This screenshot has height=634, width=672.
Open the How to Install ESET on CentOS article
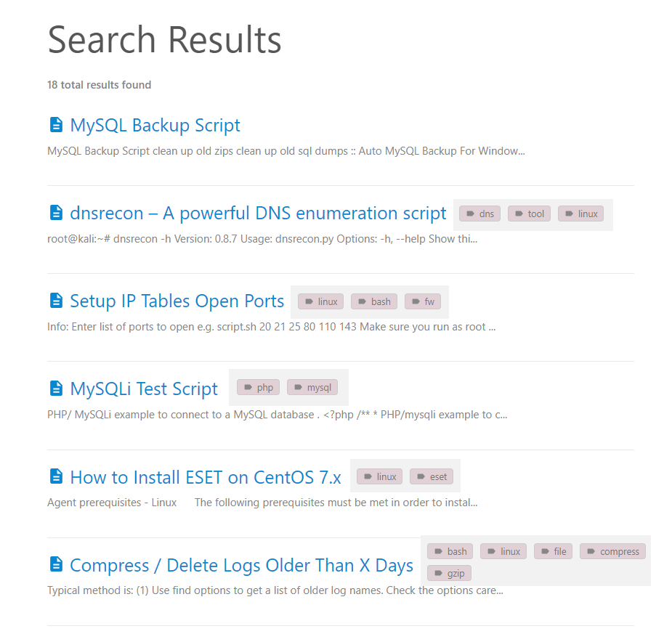[206, 477]
